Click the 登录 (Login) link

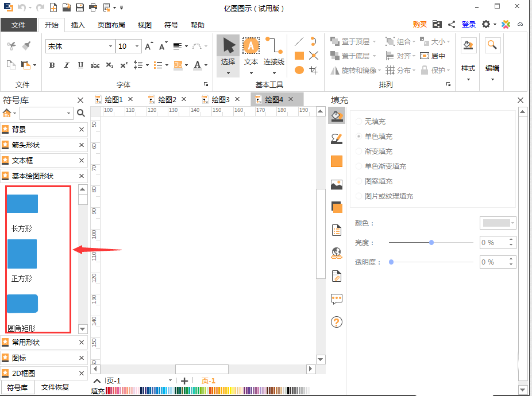(468, 25)
